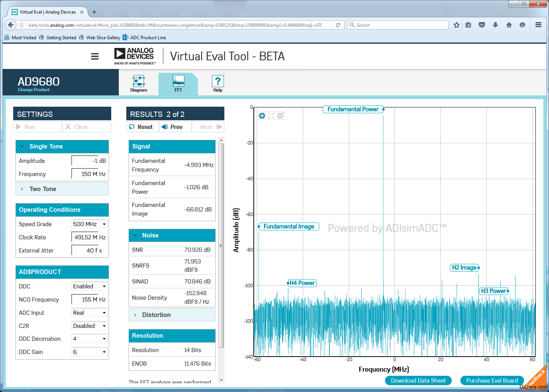Click the results panel scrollbar thumb
This screenshot has height=392, width=549.
pyautogui.click(x=221, y=246)
